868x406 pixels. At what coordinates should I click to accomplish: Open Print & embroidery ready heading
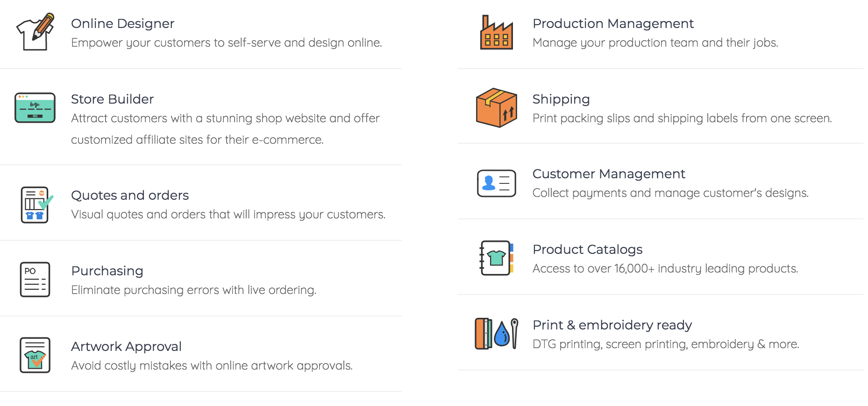(612, 325)
